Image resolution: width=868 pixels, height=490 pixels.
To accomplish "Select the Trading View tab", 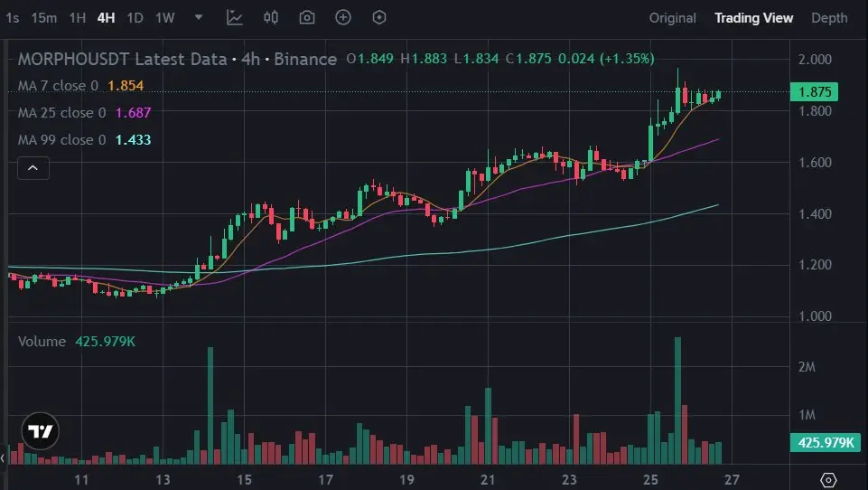I will (754, 18).
